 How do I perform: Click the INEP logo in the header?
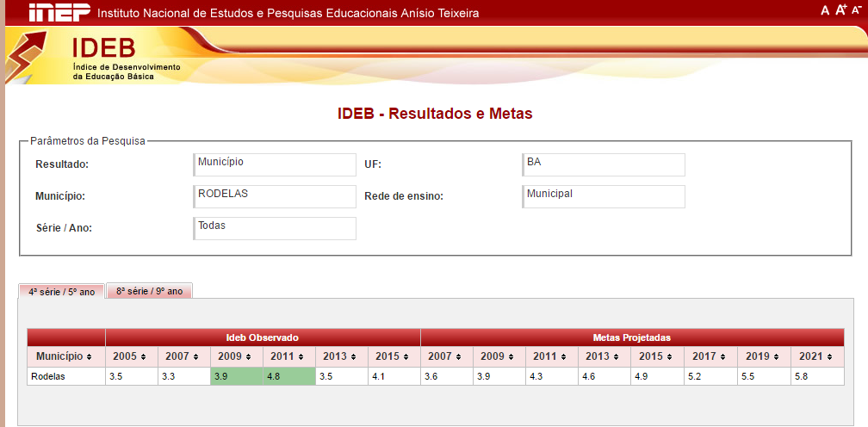coord(59,12)
